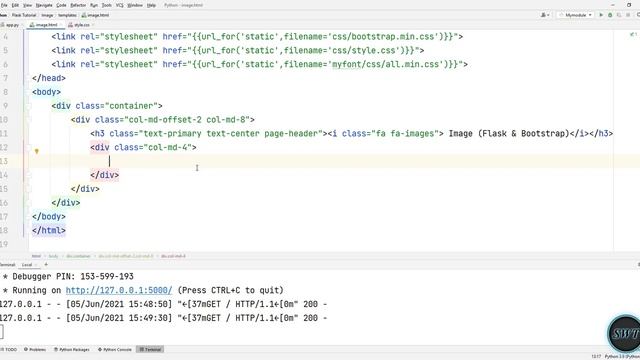The height and width of the screenshot is (360, 640).
Task: Click the yellow lightbulb intention icon
Action: click(36, 151)
